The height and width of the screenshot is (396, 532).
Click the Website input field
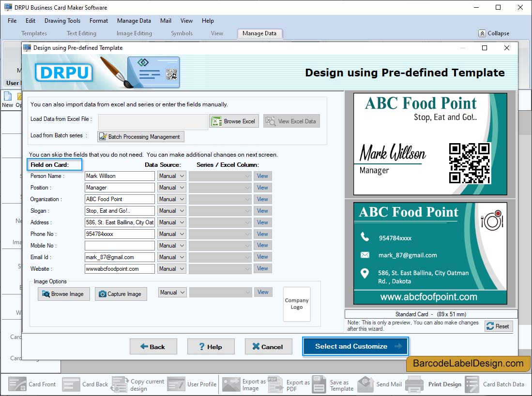coord(120,269)
